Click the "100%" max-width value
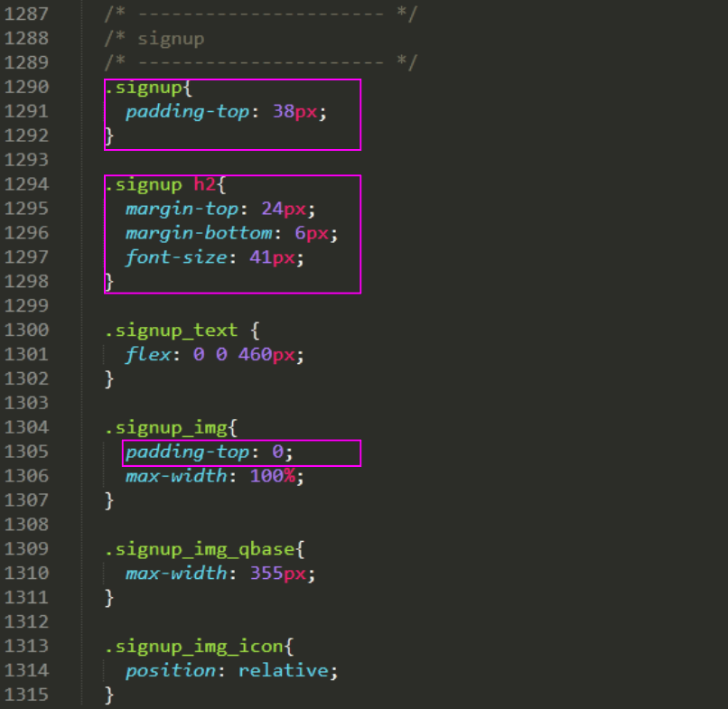The height and width of the screenshot is (709, 728). point(273,476)
